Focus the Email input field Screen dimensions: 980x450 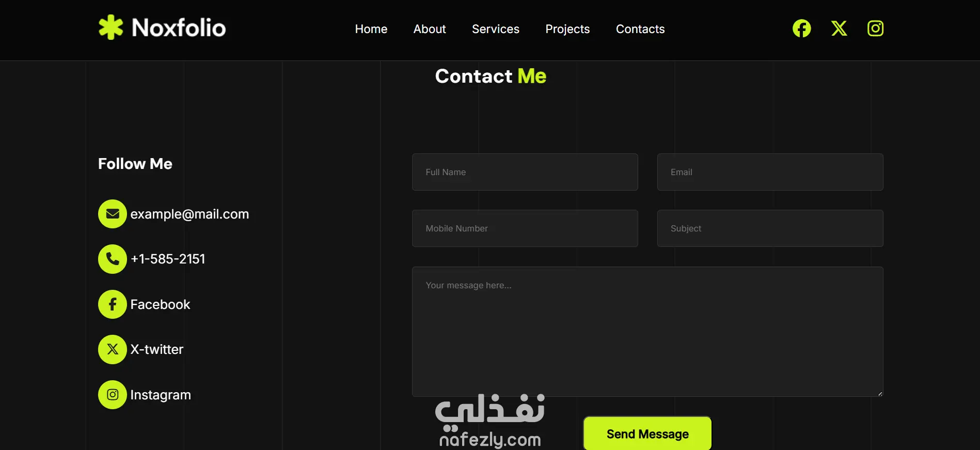(x=770, y=172)
